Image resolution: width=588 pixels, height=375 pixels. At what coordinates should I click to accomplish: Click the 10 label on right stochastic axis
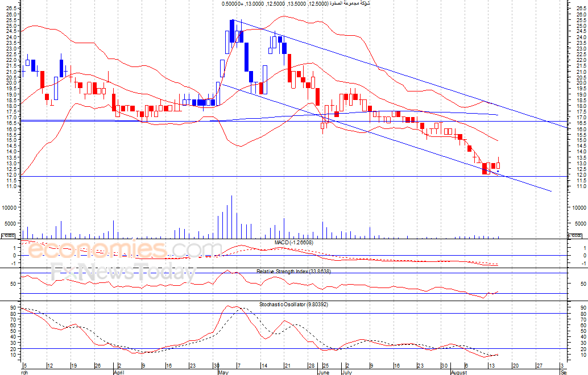click(583, 355)
